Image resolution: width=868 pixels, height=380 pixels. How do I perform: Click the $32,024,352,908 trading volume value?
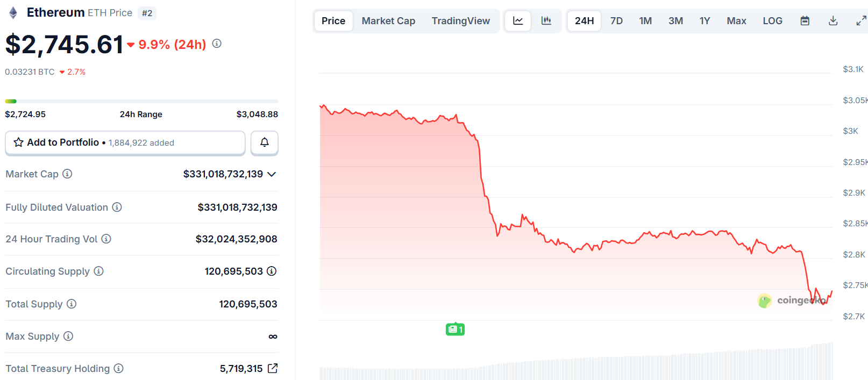pyautogui.click(x=236, y=239)
